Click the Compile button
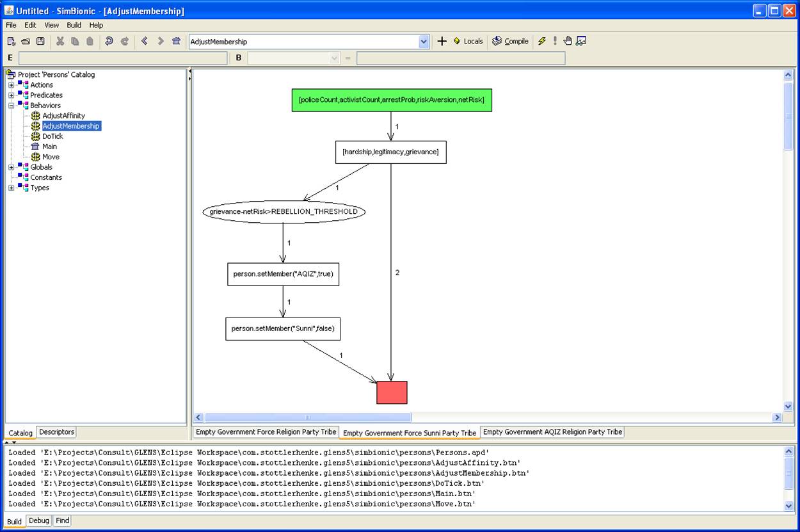 pyautogui.click(x=510, y=41)
